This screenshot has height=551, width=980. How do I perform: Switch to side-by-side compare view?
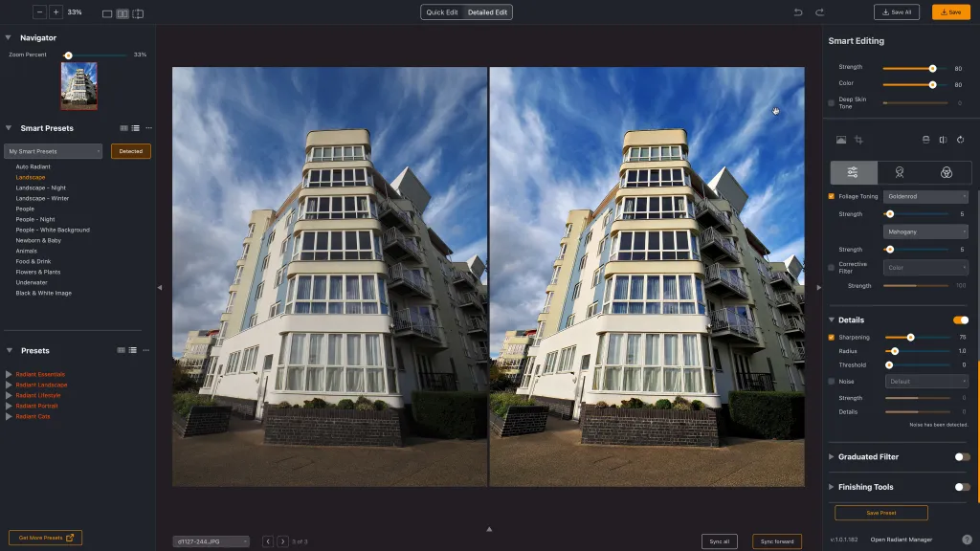coord(122,13)
